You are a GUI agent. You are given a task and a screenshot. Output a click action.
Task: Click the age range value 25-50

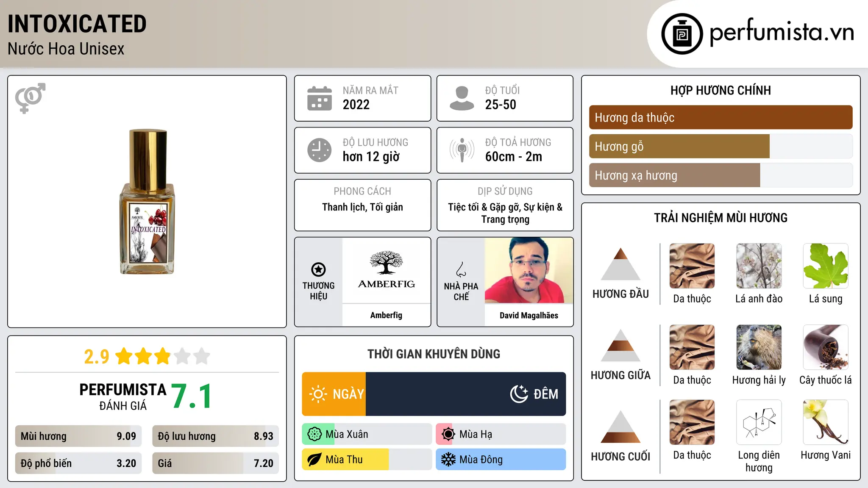(x=501, y=105)
